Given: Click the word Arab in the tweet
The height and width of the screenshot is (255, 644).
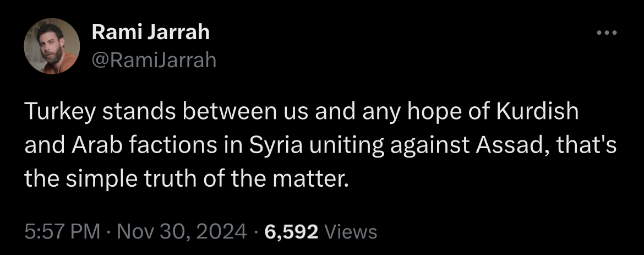Looking at the screenshot, I should [x=87, y=146].
